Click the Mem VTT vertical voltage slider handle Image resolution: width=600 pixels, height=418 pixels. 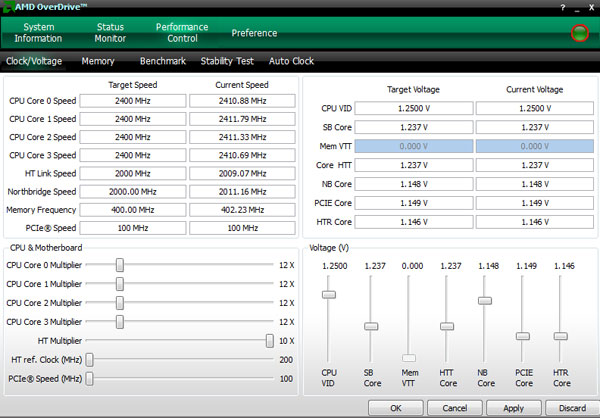(409, 358)
